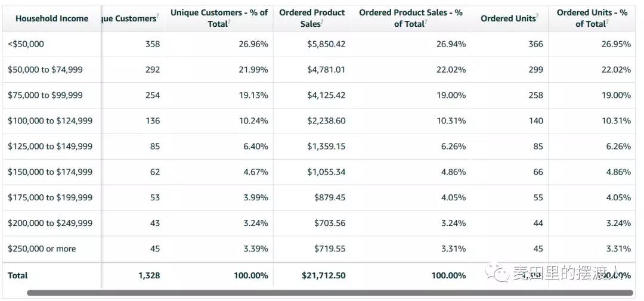Open help icon for Ordered Units - % of Total
Screen dimensions: 644x301
point(608,21)
